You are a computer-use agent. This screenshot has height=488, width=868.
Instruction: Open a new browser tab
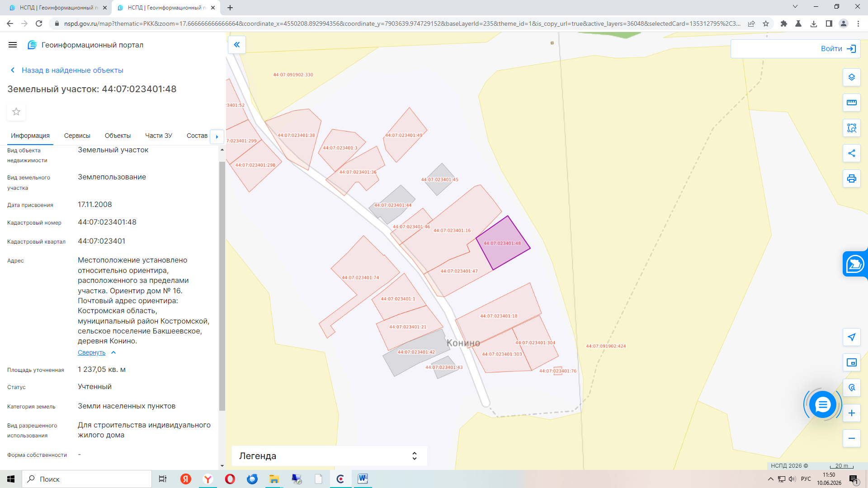click(230, 8)
